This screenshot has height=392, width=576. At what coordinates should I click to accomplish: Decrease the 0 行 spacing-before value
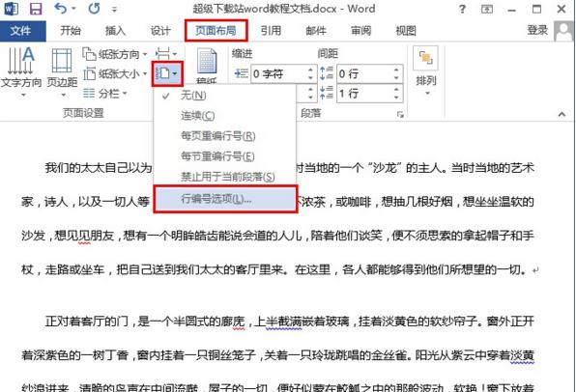(396, 78)
